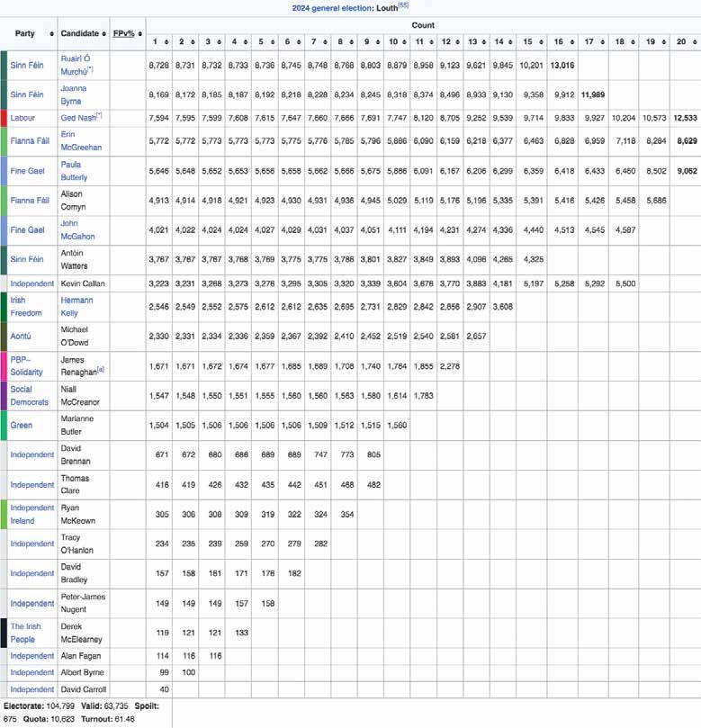Select the Turnout label in footer
The image size is (701, 728).
tap(96, 719)
